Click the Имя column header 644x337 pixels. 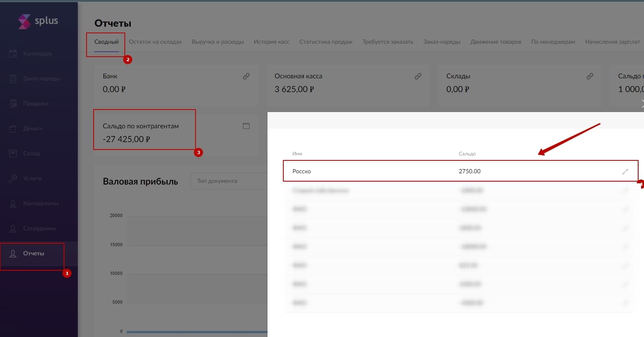pos(297,154)
